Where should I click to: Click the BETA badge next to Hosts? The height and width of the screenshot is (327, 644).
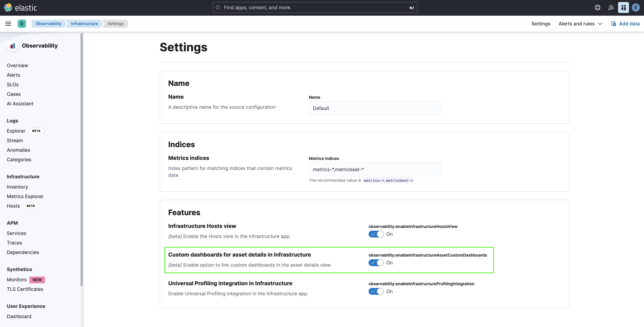pyautogui.click(x=31, y=206)
